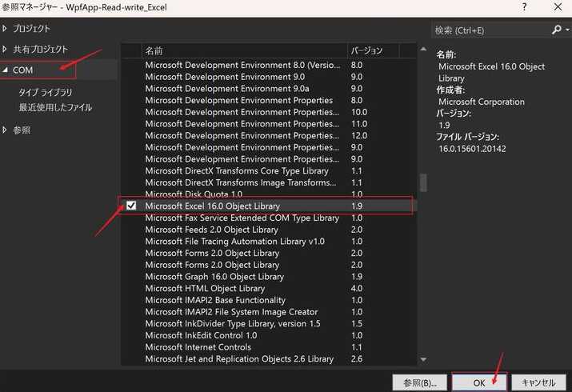Screen dimensions: 572x392
Task: Select Microsoft Feeds 2.0 Object Library
Action: (268, 230)
